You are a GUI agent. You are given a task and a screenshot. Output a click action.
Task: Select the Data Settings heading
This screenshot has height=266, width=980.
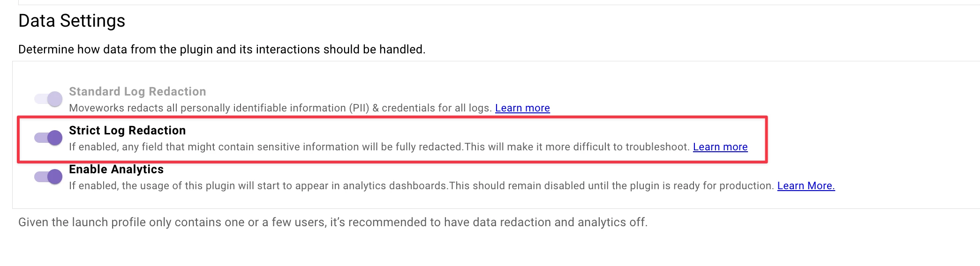72,21
